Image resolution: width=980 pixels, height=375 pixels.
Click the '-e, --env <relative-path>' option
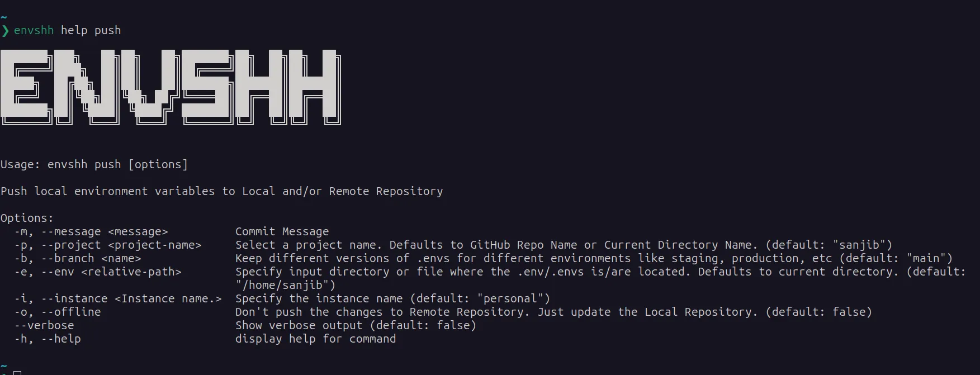[98, 272]
